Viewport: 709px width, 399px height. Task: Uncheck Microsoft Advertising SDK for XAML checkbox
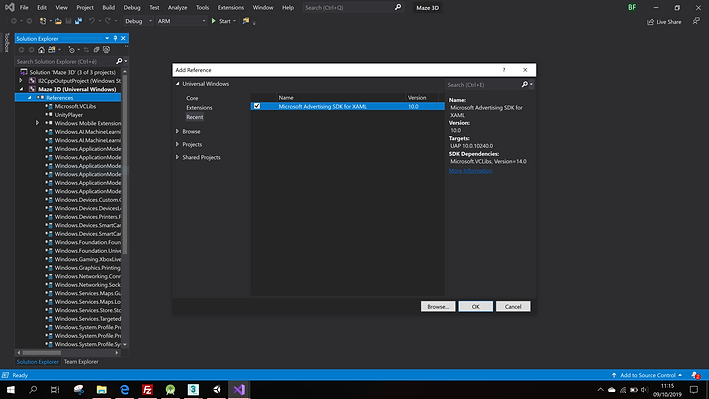point(257,106)
